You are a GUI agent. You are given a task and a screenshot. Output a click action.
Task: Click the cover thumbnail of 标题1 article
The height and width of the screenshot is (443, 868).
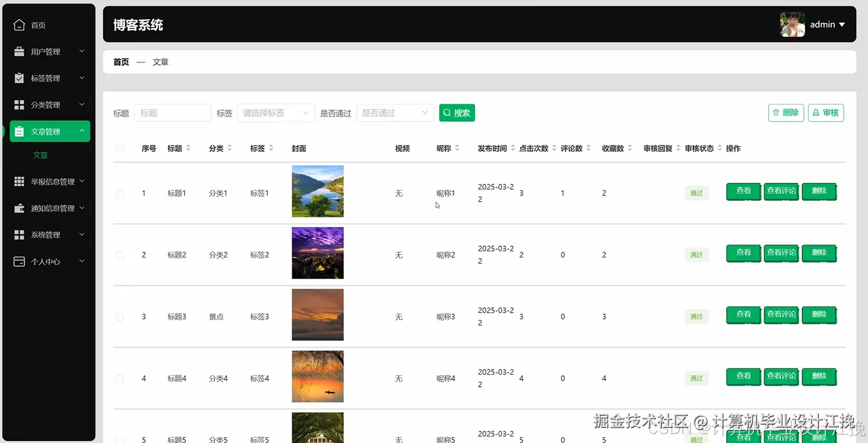(x=317, y=191)
